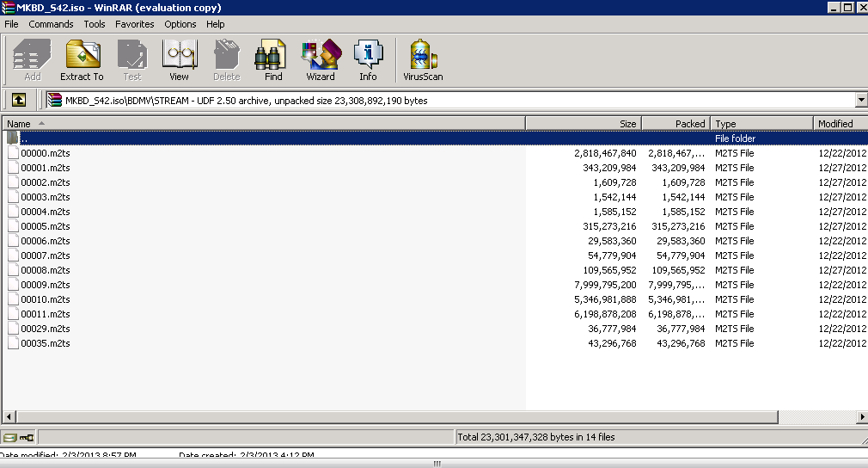This screenshot has height=468, width=868.
Task: Open the View tool with glasses icon
Action: click(180, 60)
